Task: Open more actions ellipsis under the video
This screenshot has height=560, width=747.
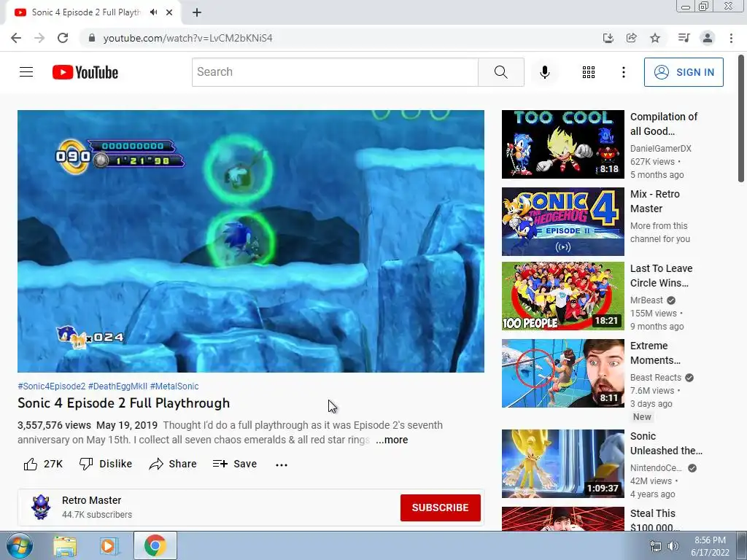Action: click(282, 464)
